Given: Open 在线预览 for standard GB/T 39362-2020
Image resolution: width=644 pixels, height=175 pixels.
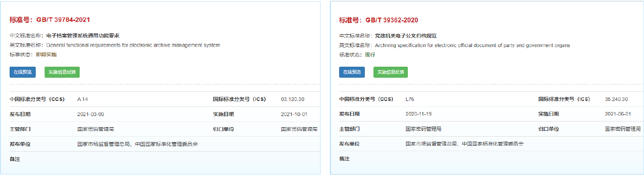Looking at the screenshot, I should (x=352, y=72).
